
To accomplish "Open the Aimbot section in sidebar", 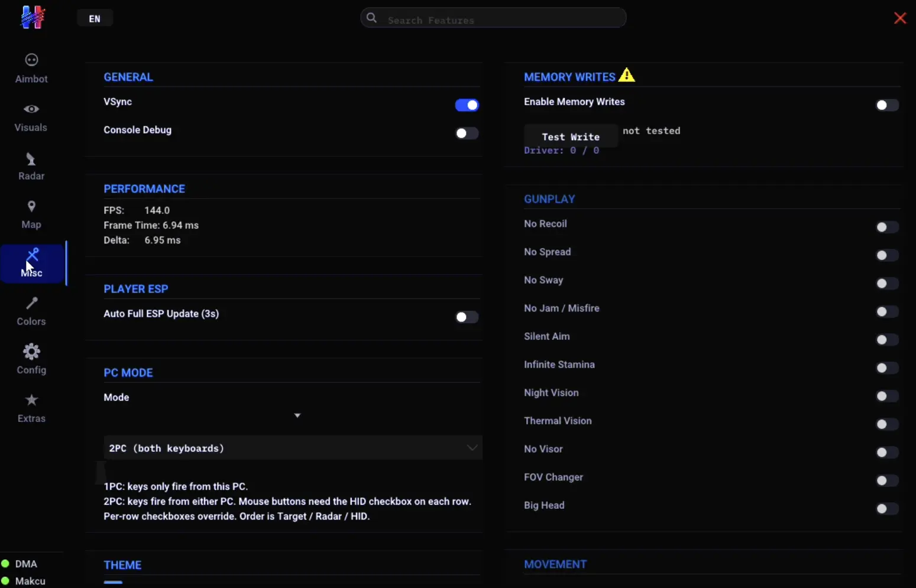I will tap(31, 69).
